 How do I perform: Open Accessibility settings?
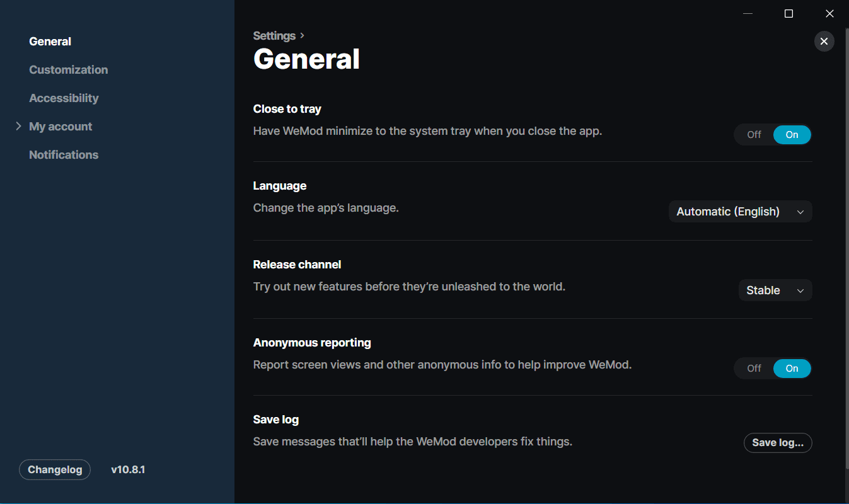[x=64, y=98]
